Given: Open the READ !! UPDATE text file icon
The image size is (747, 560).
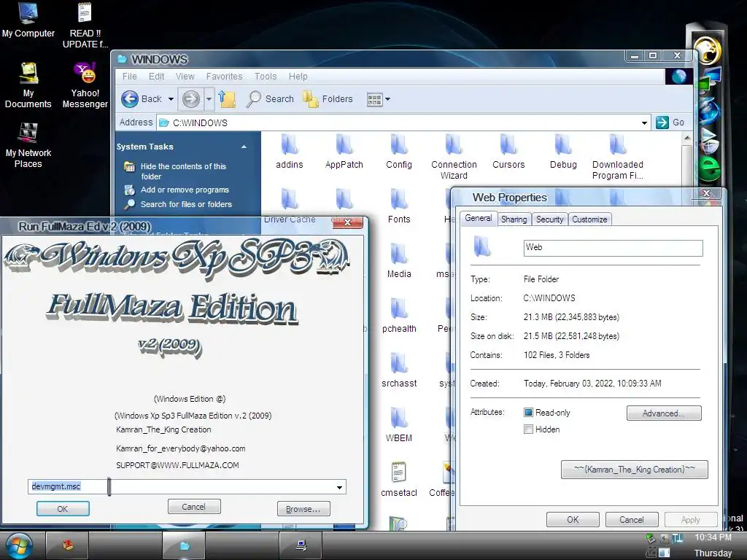Looking at the screenshot, I should coord(85,13).
